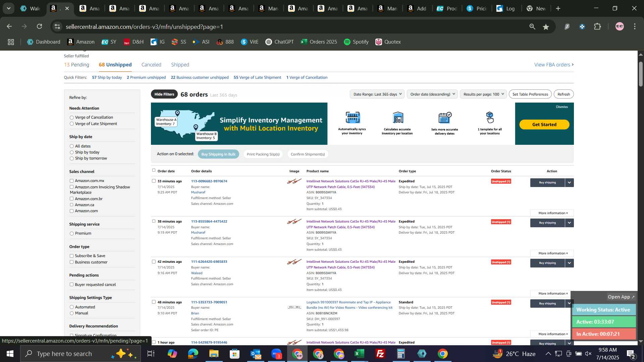Select all orders header checkbox
Image resolution: width=644 pixels, height=362 pixels.
tap(154, 170)
